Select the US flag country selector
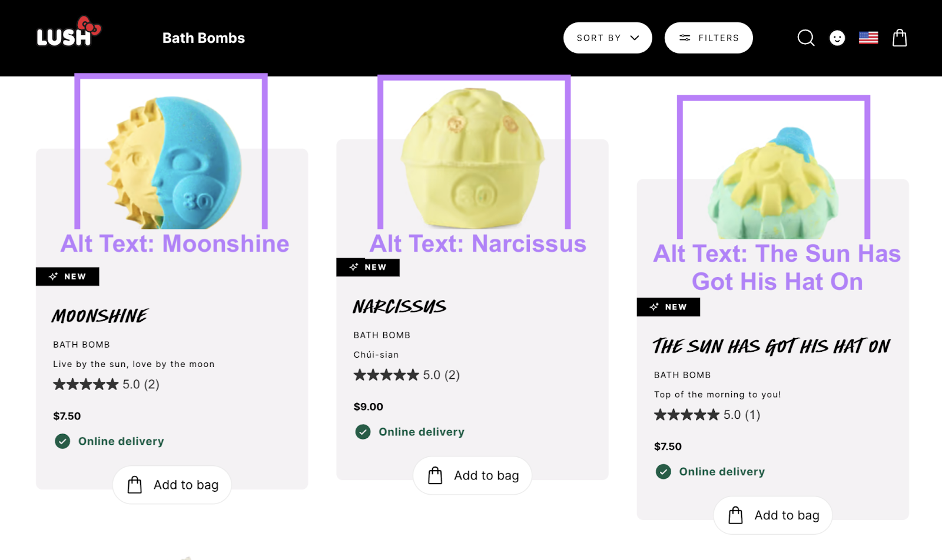The height and width of the screenshot is (560, 942). [x=868, y=38]
